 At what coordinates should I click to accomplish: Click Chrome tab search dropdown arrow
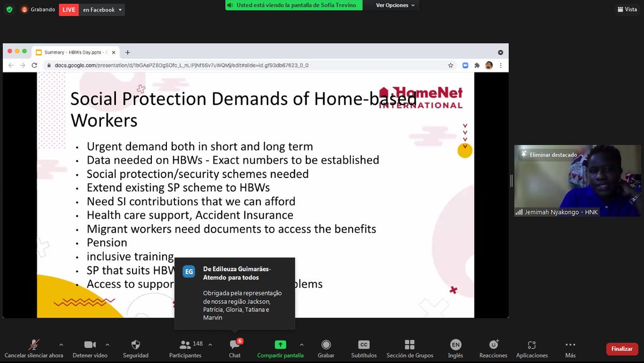coord(500,53)
